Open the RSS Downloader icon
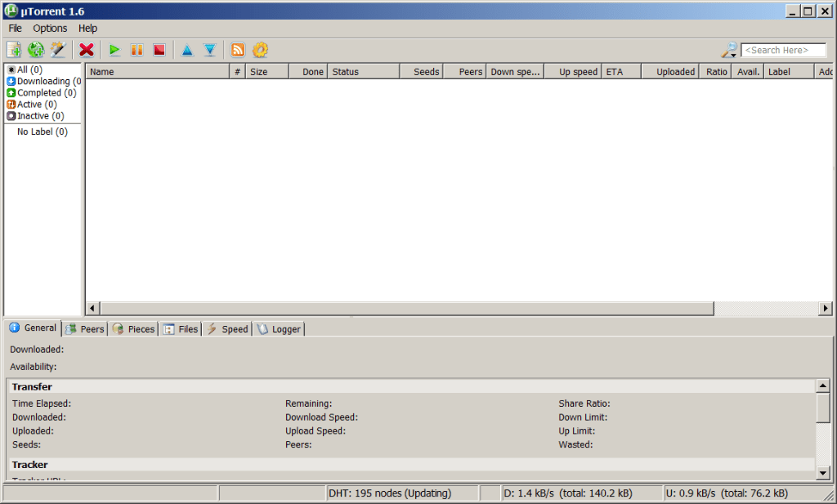 [x=237, y=50]
